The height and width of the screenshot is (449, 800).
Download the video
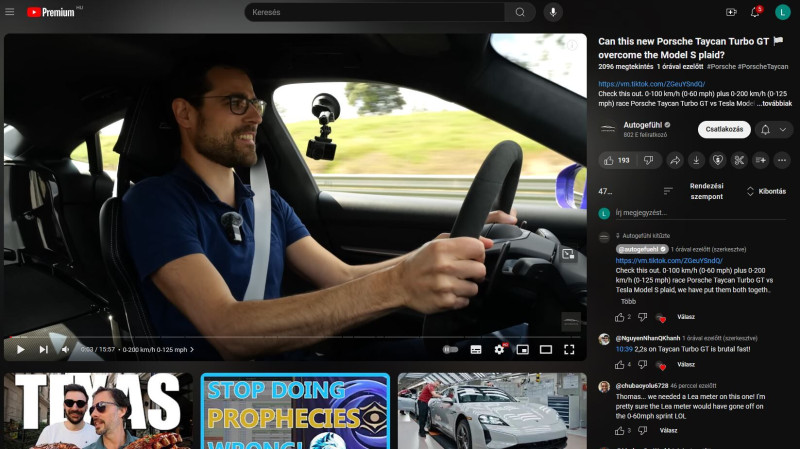696,160
